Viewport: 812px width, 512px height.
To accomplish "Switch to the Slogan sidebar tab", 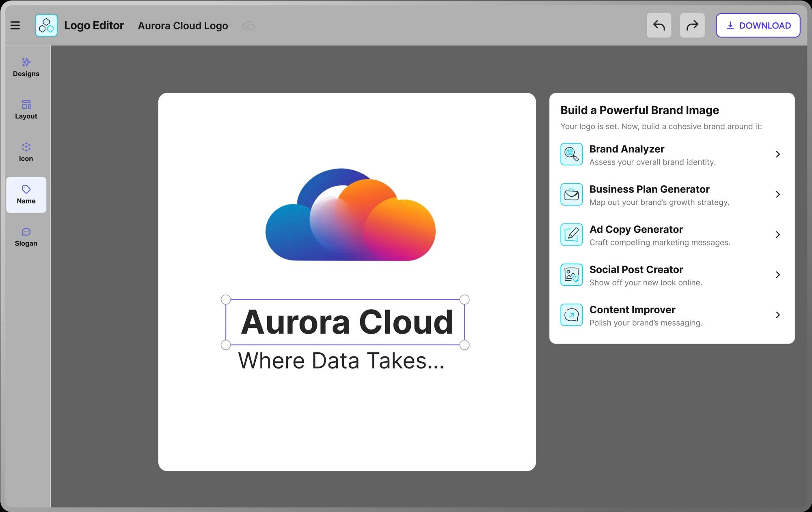I will [x=26, y=237].
